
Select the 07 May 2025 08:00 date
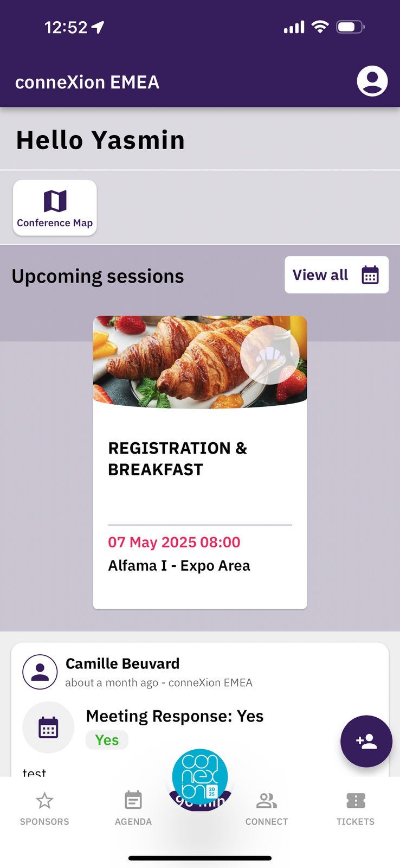point(174,542)
